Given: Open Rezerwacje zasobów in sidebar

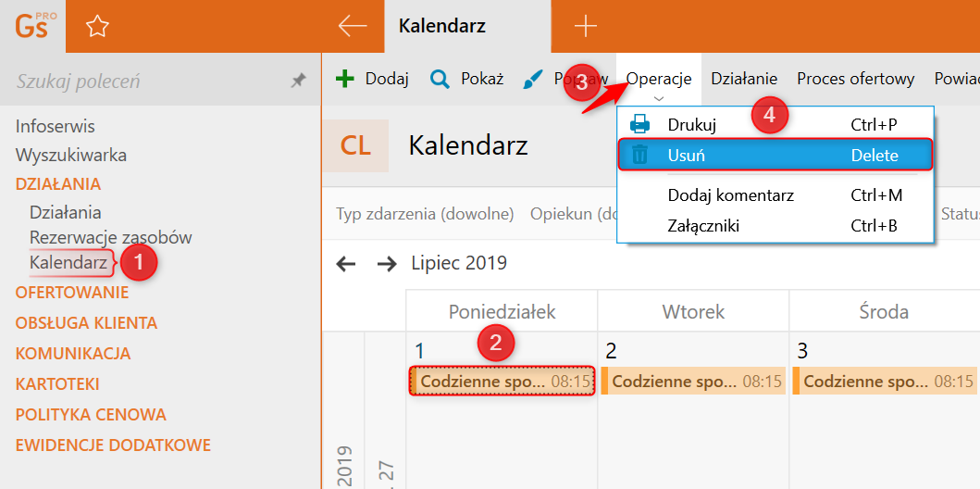Looking at the screenshot, I should coord(111,238).
